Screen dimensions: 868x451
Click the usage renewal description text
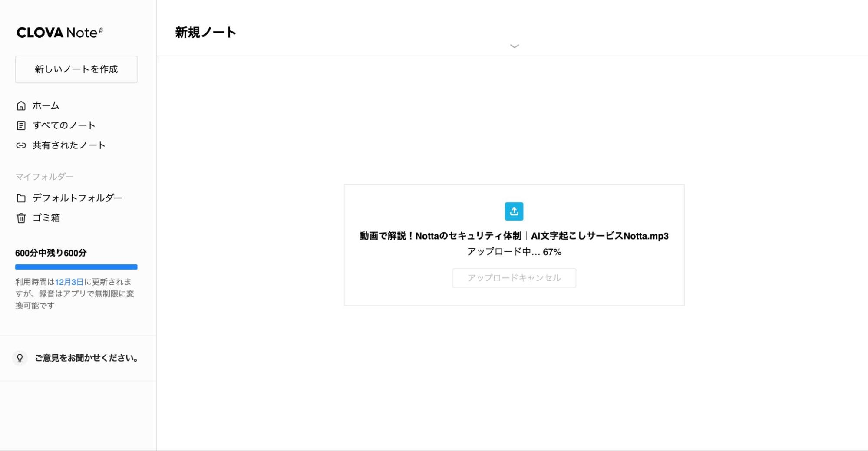(x=75, y=294)
